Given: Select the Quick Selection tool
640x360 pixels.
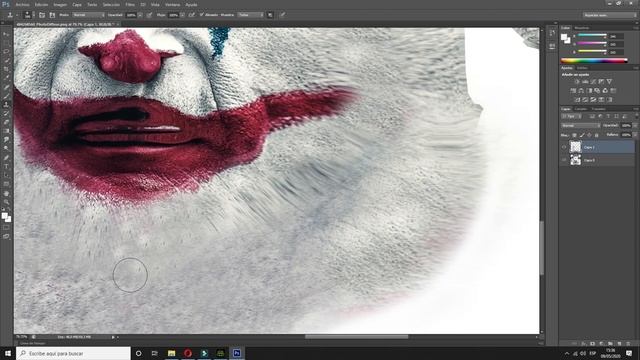Looking at the screenshot, I should point(6,60).
